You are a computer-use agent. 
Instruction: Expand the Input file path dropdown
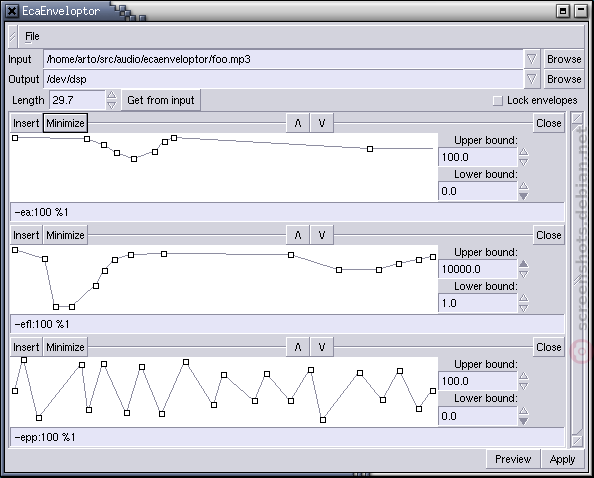coord(531,59)
